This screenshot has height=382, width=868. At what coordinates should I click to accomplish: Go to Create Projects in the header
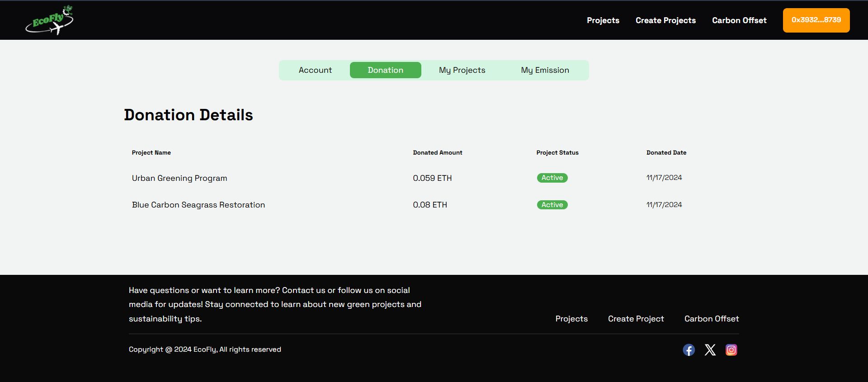[x=665, y=20]
